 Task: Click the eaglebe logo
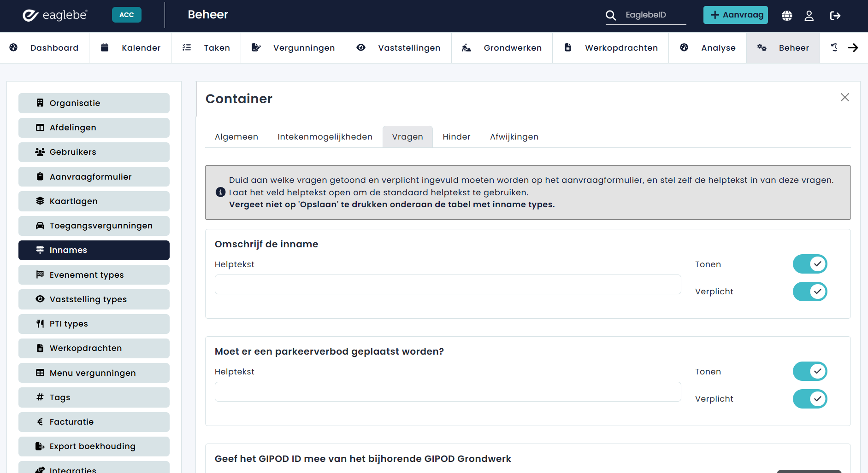[55, 15]
